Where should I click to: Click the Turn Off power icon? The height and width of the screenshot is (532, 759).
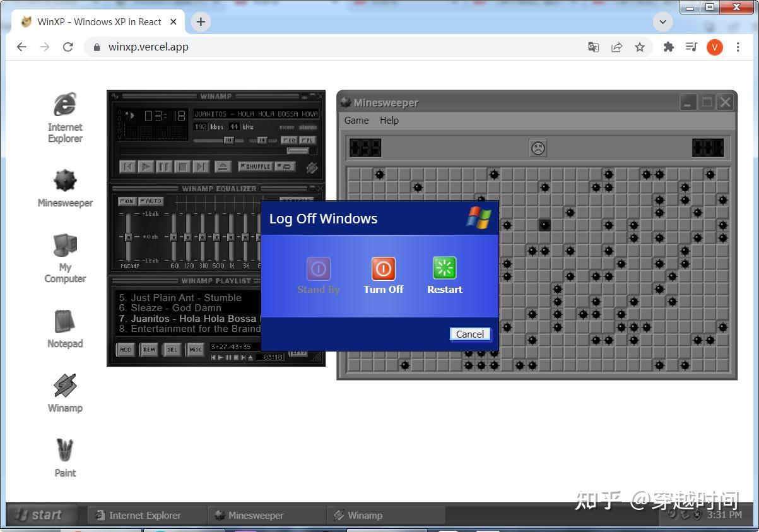coord(383,268)
